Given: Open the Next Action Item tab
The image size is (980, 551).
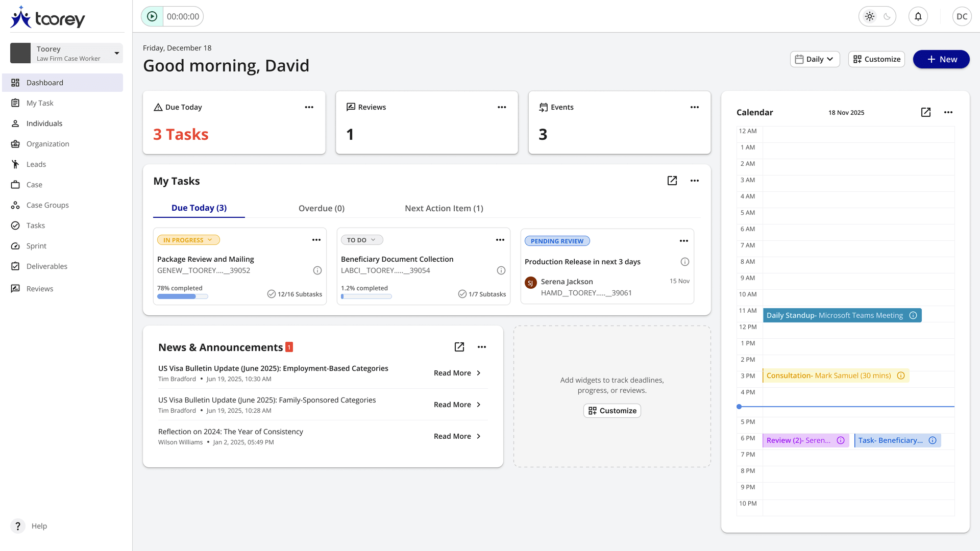Looking at the screenshot, I should [444, 208].
